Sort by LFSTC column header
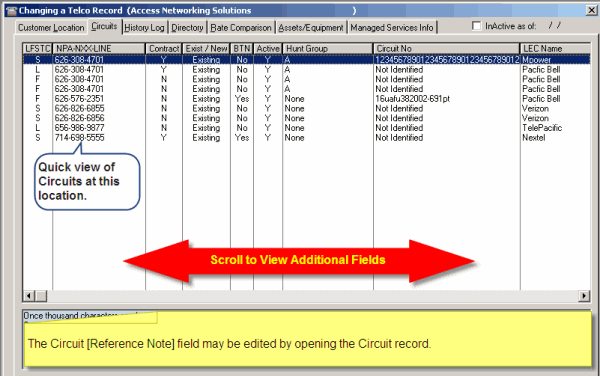This screenshot has height=376, width=600. point(37,49)
